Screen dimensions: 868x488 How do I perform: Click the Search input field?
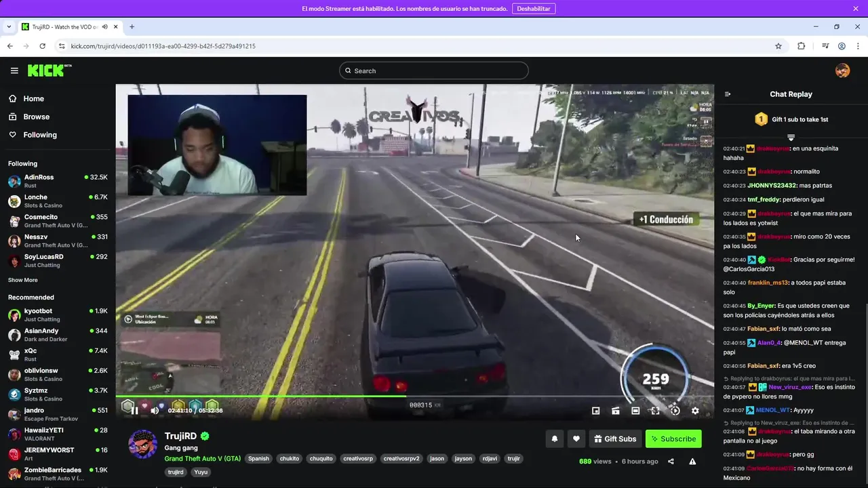434,70
